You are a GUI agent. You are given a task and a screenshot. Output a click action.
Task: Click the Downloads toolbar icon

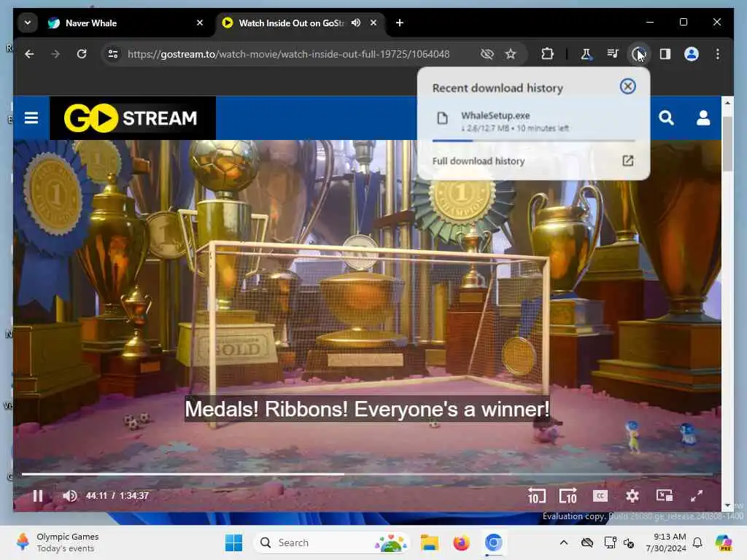pyautogui.click(x=638, y=54)
